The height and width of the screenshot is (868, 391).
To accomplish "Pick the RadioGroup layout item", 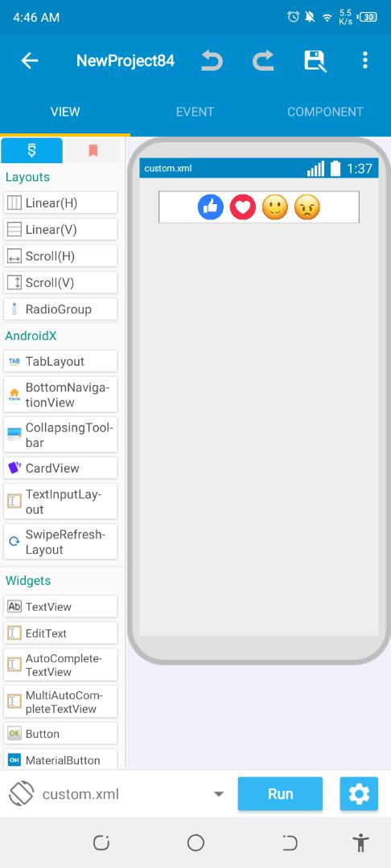I will [60, 309].
